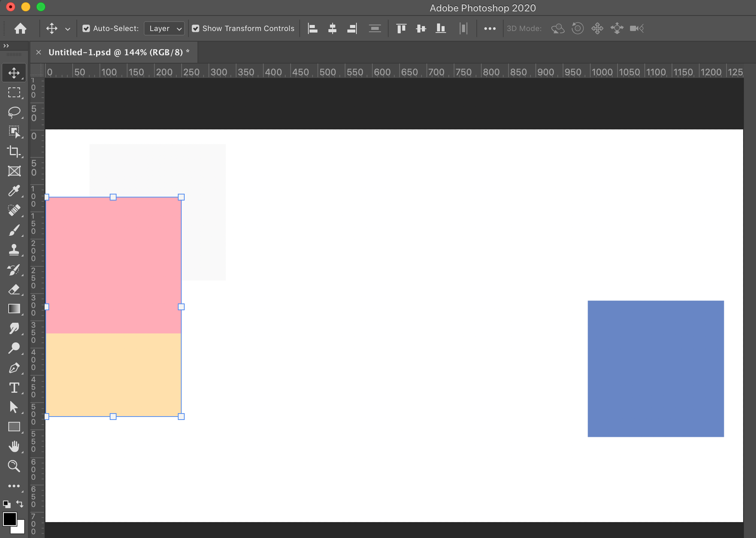Image resolution: width=756 pixels, height=538 pixels.
Task: Click the Zoom tool
Action: click(14, 466)
